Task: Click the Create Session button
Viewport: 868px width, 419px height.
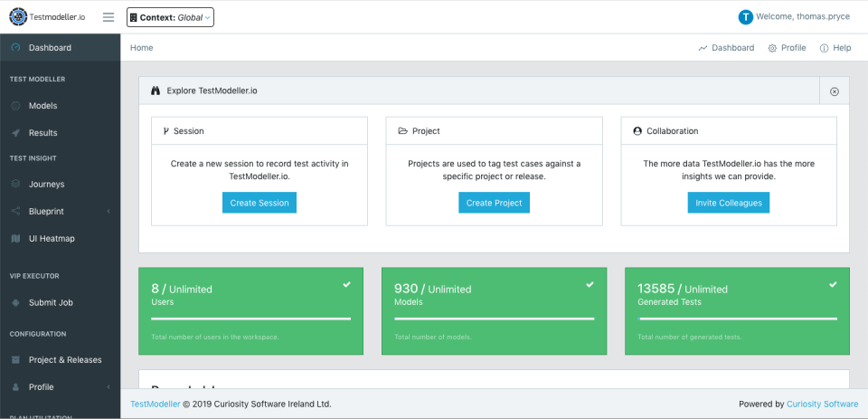Action: tap(259, 203)
